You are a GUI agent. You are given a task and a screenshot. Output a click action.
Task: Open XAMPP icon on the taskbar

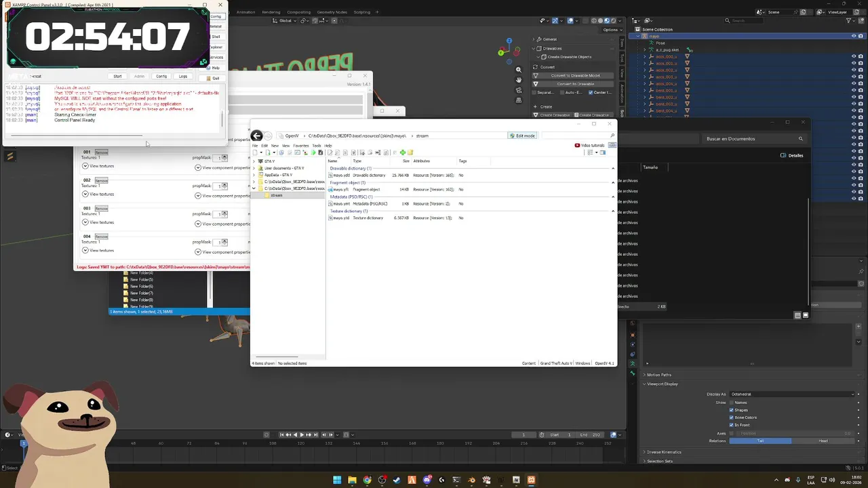(x=531, y=480)
